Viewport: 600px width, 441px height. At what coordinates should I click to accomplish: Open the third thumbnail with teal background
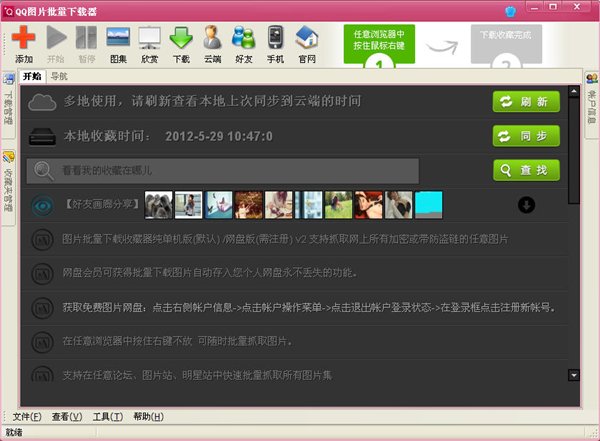click(x=218, y=205)
